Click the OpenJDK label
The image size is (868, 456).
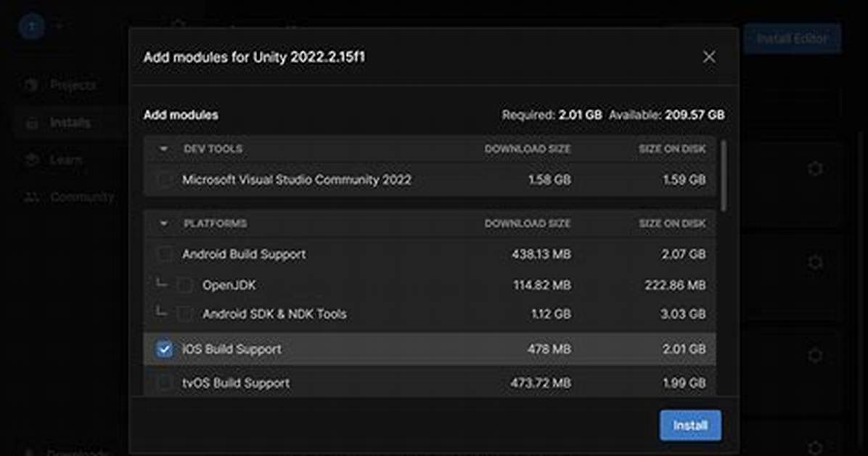[x=229, y=285]
